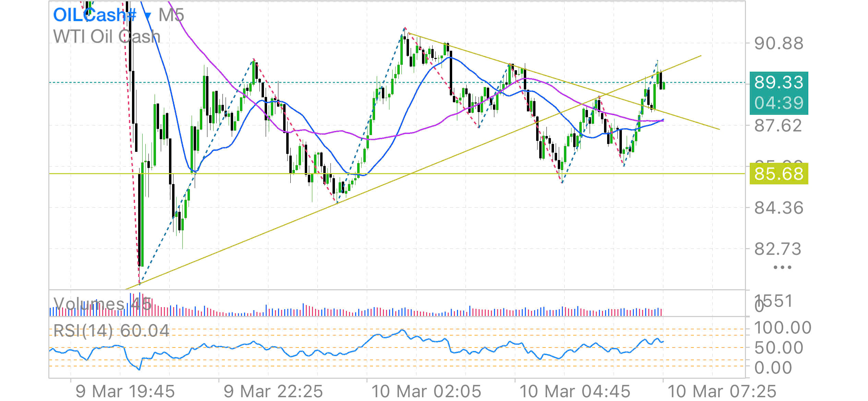Viewport: 868px width, 401px height.
Task: Select the RSI(14) 60.04 indicator label
Action: pyautogui.click(x=111, y=331)
